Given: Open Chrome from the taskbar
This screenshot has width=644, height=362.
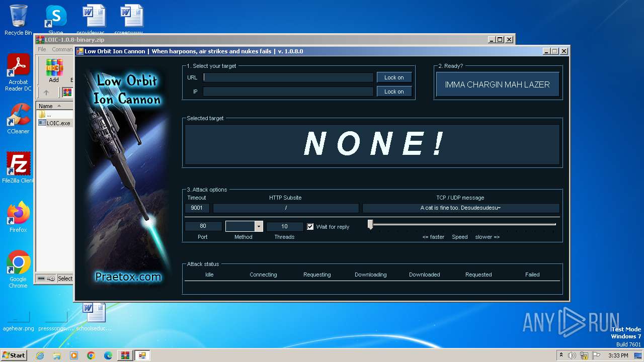Looking at the screenshot, I should (x=91, y=355).
